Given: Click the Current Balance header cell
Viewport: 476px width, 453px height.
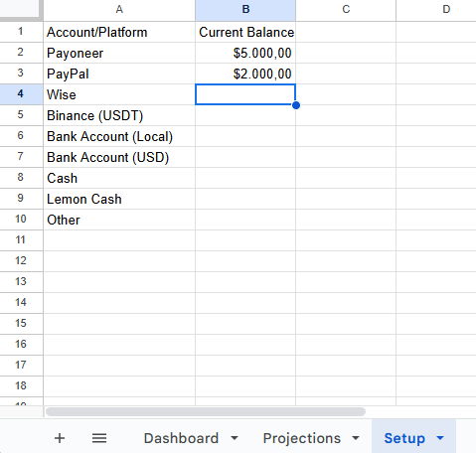Looking at the screenshot, I should (245, 32).
